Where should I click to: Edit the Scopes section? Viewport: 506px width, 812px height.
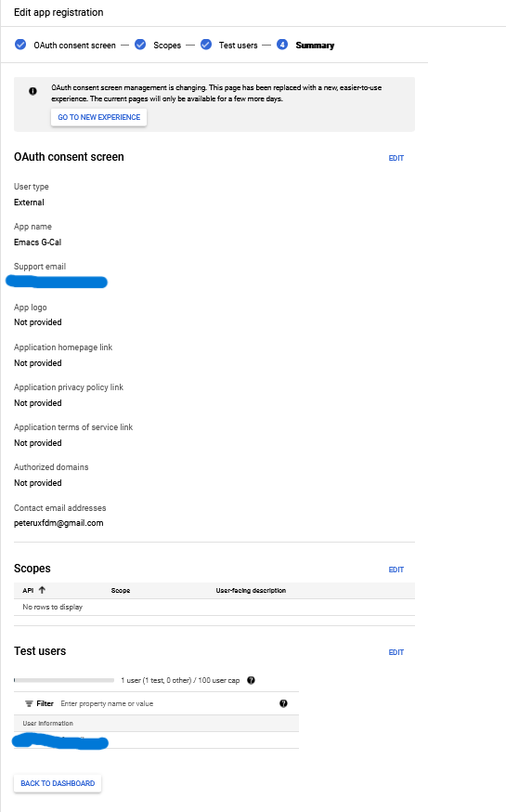pyautogui.click(x=396, y=570)
